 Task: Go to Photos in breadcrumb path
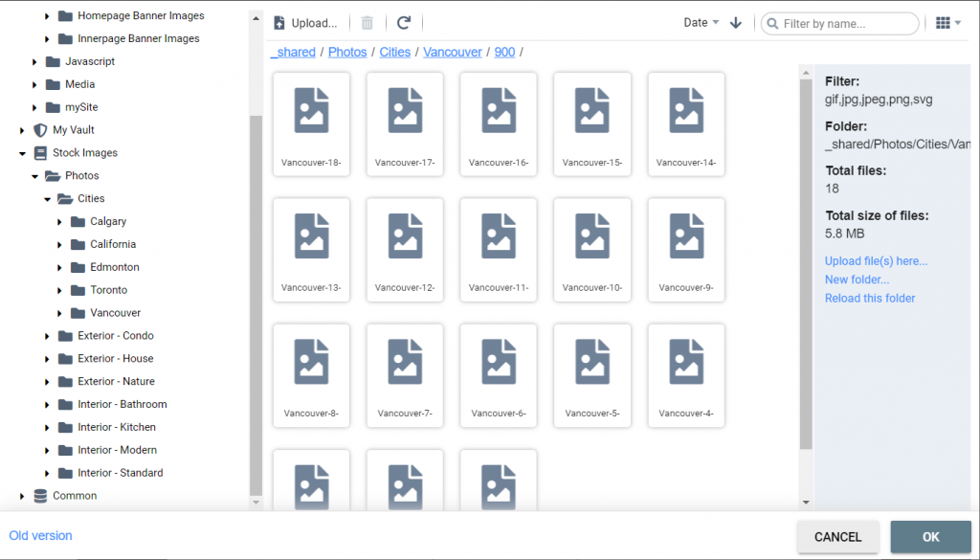(x=347, y=52)
